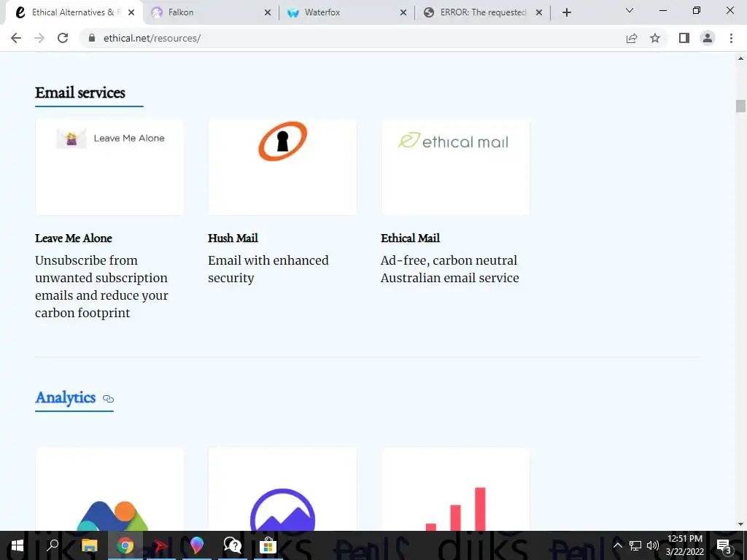The image size is (747, 560).
Task: Open the Get Help chat icon in taskbar
Action: coord(233,545)
